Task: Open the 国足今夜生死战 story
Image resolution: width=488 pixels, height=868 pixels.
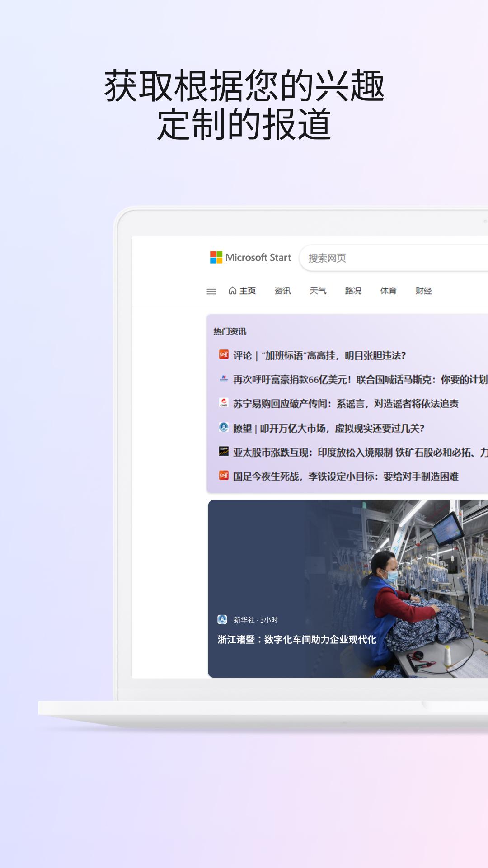Action: point(345,476)
